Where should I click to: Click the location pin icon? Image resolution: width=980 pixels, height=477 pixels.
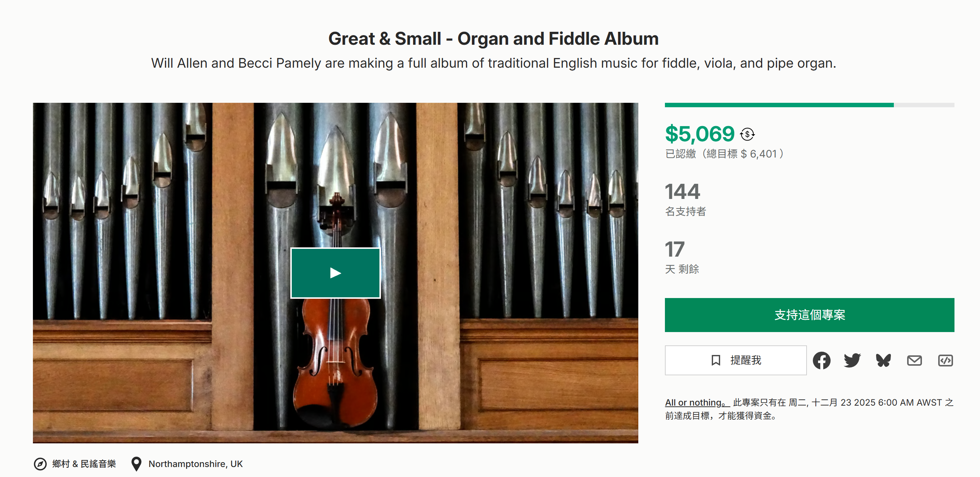click(x=136, y=464)
